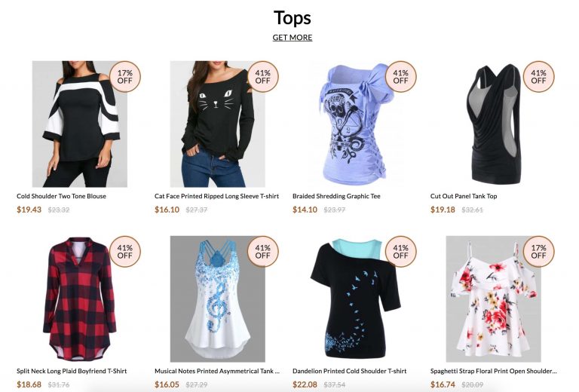The width and height of the screenshot is (579, 392).
Task: Open the Musical Notes Printed Tank image
Action: point(217,299)
